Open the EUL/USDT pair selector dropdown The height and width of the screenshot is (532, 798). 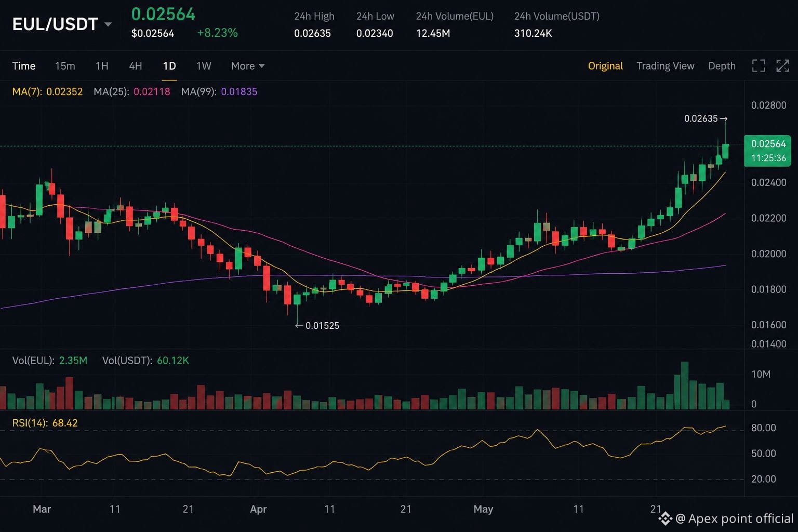coord(62,24)
